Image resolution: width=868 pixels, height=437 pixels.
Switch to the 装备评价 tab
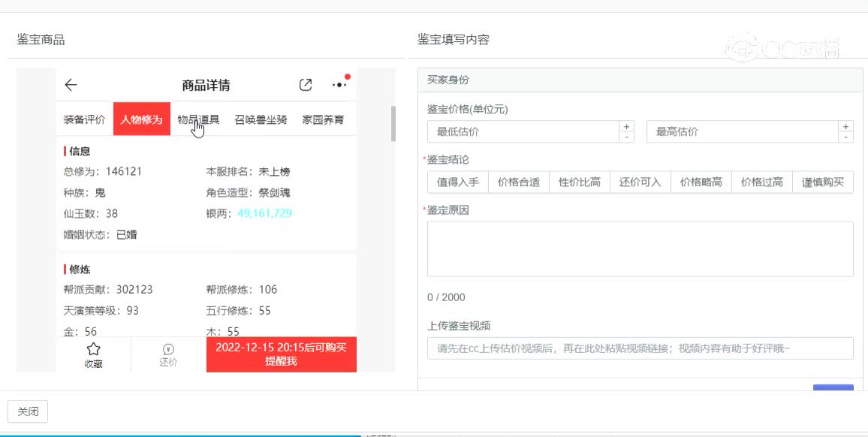pyautogui.click(x=84, y=119)
